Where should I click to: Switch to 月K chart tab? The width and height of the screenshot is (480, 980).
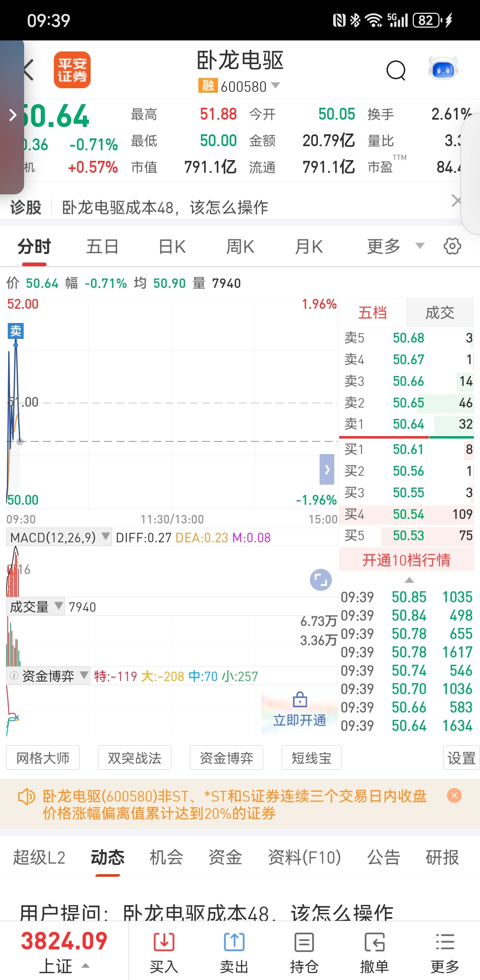tap(309, 247)
